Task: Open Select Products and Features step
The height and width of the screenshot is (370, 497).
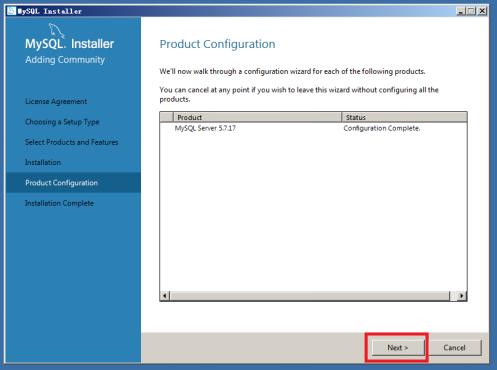Action: point(72,142)
